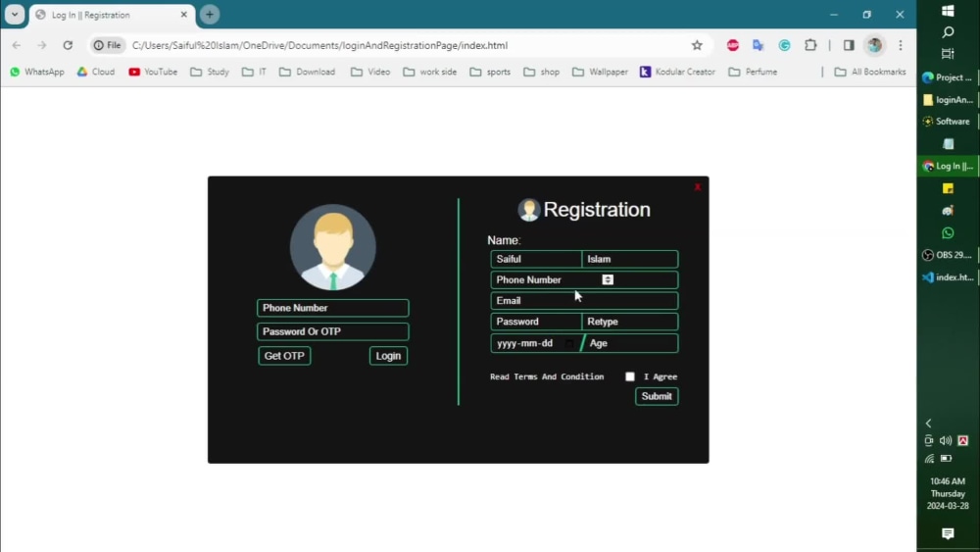Go forward in browser history
980x552 pixels.
click(42, 45)
